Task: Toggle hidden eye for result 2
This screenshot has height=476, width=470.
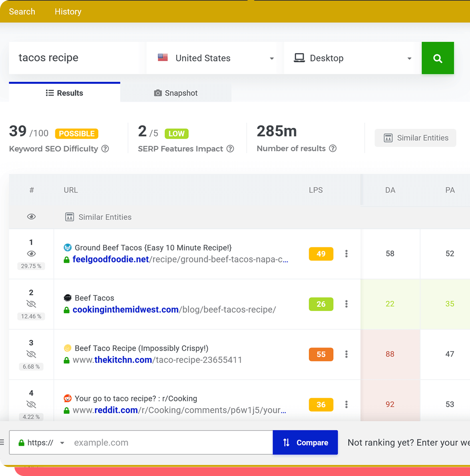Action: point(31,304)
